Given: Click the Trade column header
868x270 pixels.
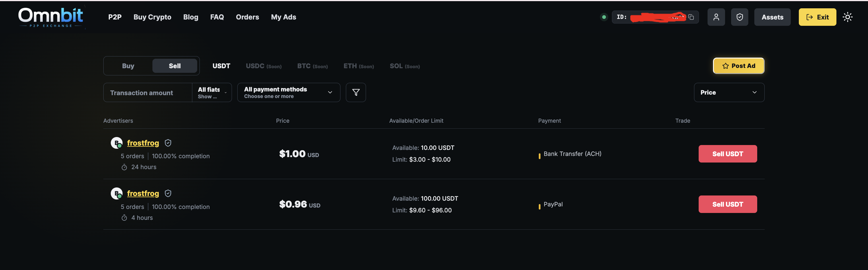Looking at the screenshot, I should pyautogui.click(x=682, y=121).
